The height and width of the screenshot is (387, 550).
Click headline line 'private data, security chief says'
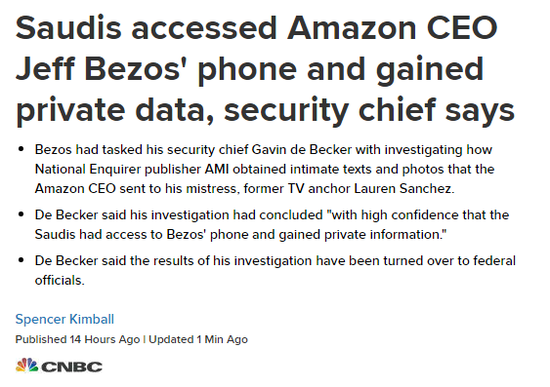pos(265,111)
